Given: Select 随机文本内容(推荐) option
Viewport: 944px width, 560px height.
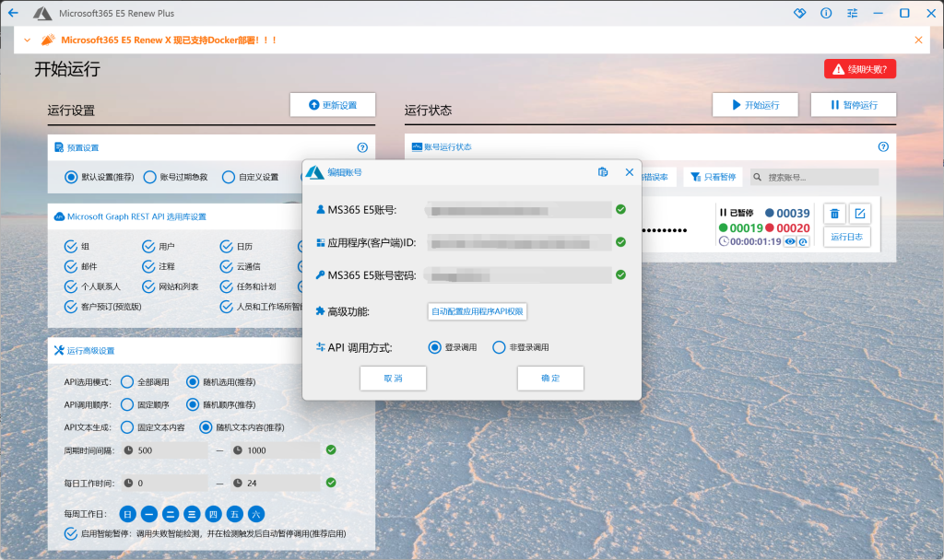Looking at the screenshot, I should pos(206,427).
